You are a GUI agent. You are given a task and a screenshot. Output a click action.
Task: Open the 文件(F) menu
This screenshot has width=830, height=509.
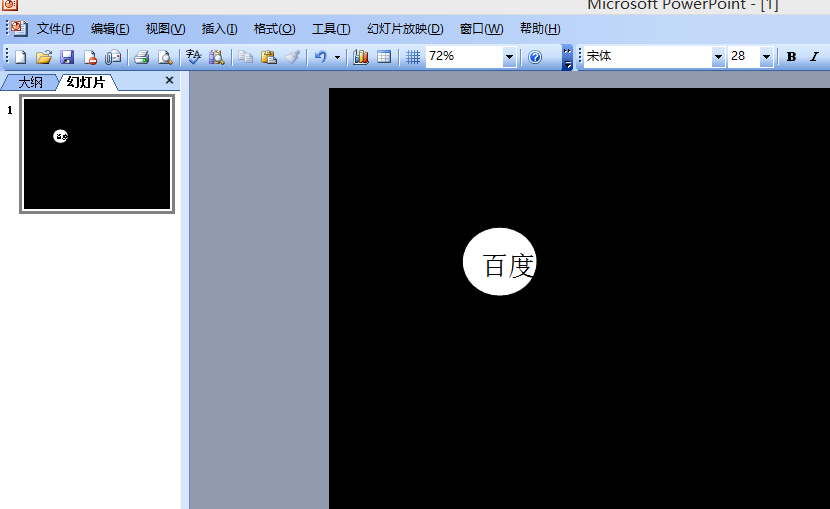(56, 29)
